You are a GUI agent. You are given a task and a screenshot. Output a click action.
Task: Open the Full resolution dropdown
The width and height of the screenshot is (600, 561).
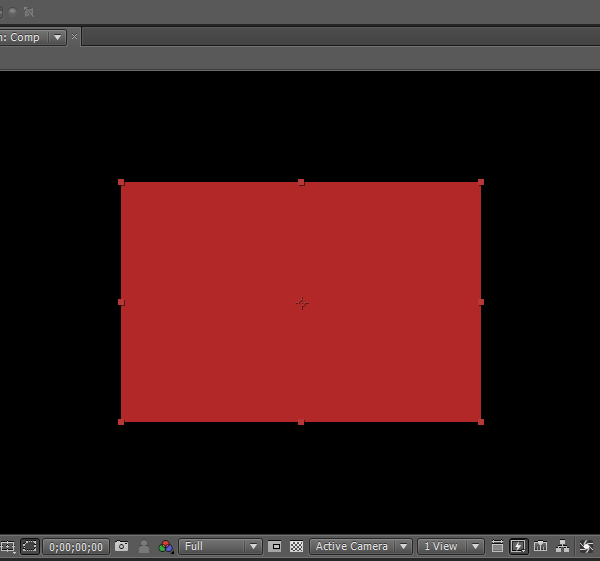click(220, 546)
